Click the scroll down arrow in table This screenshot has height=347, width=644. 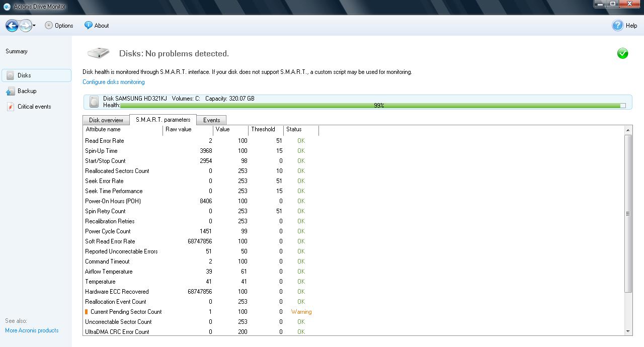click(x=628, y=331)
